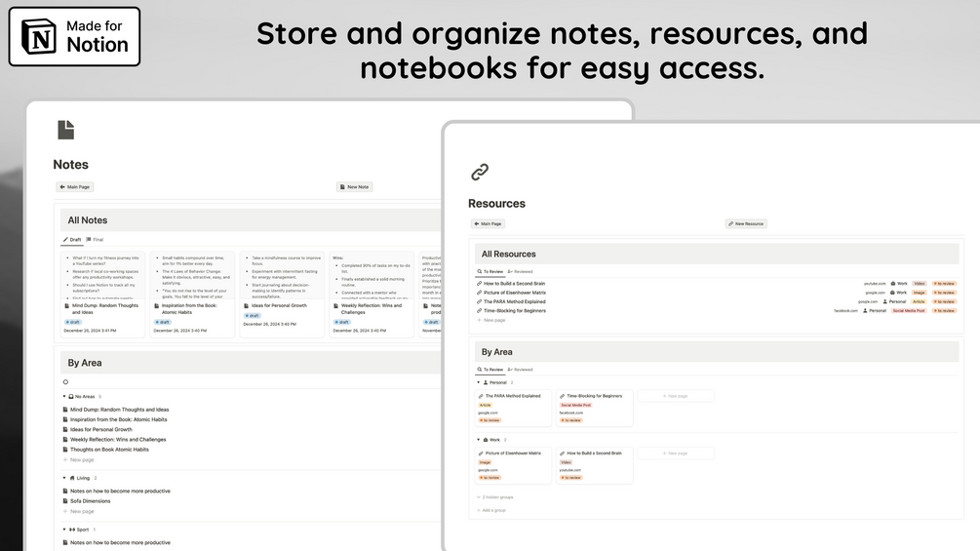
Task: Switch to Draft tab in All Notes
Action: pos(72,239)
